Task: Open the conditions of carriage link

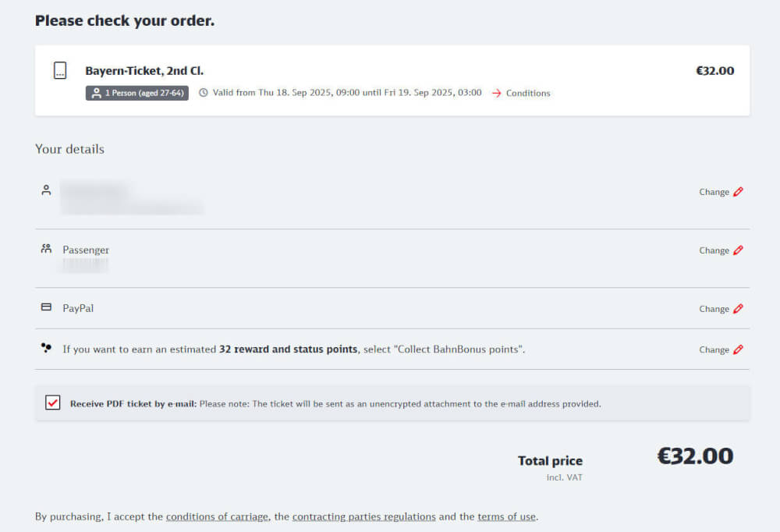Action: click(x=217, y=516)
